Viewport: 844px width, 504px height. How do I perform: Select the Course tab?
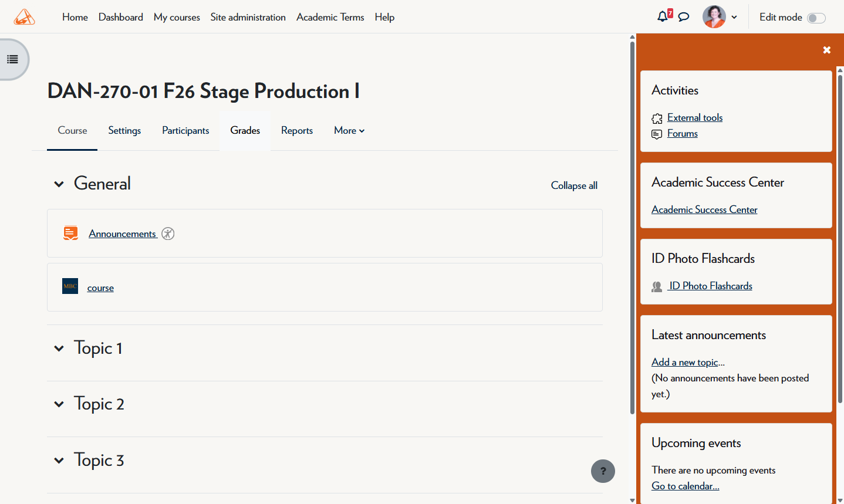coord(72,130)
